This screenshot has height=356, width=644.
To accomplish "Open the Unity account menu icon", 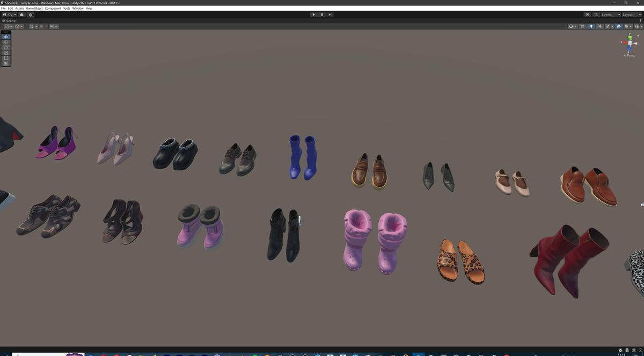I will coord(4,14).
